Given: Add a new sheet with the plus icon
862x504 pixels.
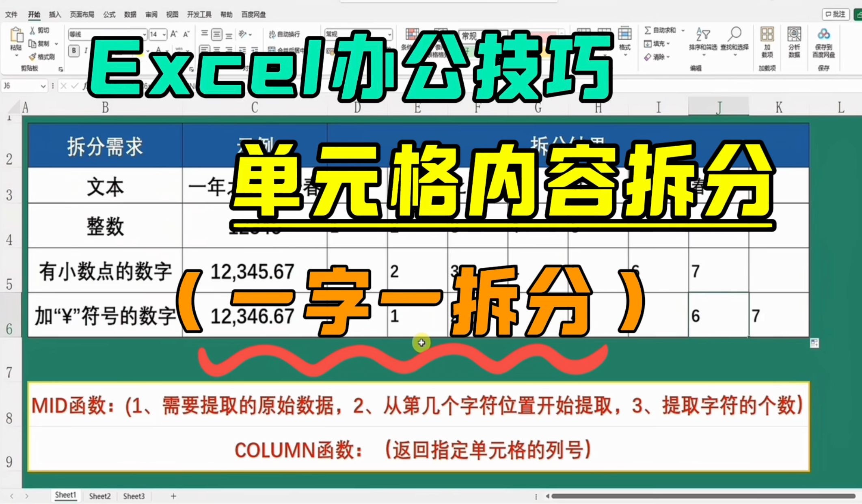Looking at the screenshot, I should pos(173,496).
